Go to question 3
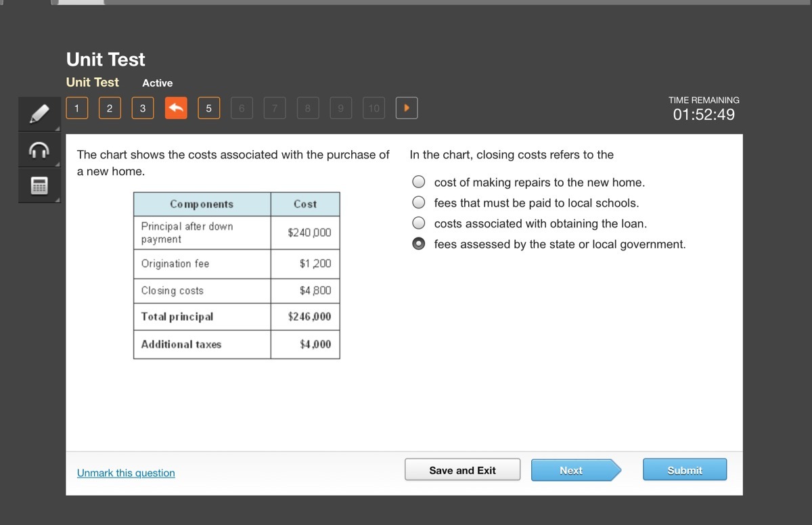 [x=143, y=108]
